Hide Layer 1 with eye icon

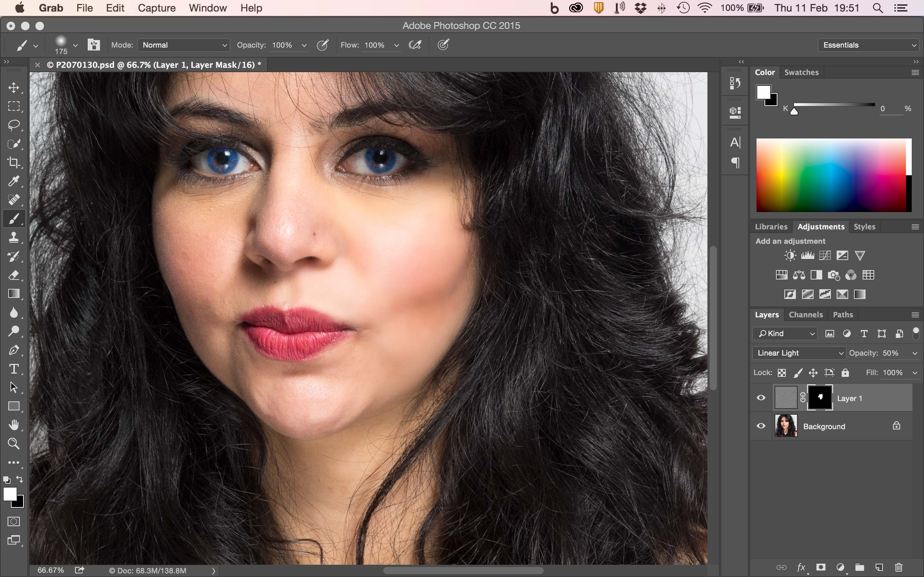pyautogui.click(x=761, y=398)
